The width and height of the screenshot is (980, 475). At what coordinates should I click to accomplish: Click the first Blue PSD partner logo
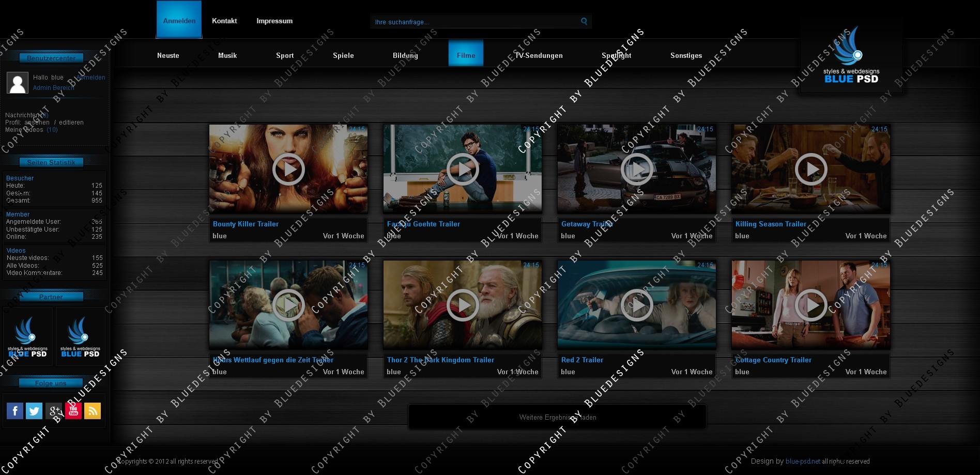[28, 337]
